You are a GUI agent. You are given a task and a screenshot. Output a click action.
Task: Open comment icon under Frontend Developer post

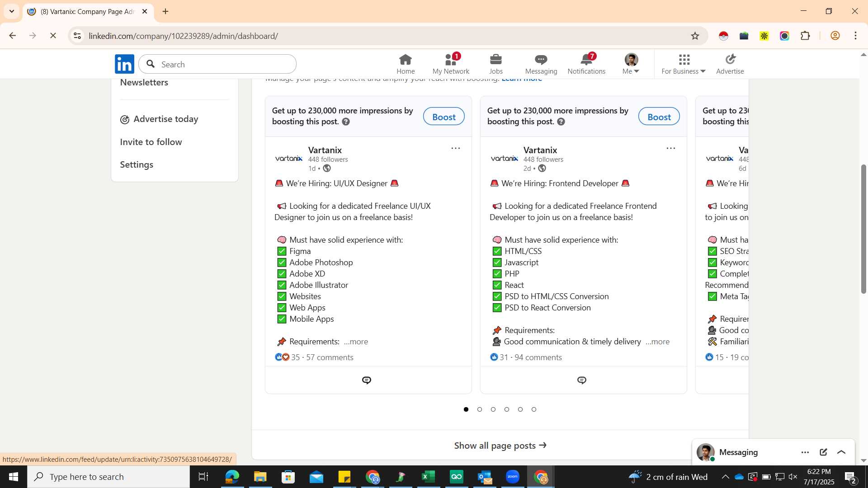pyautogui.click(x=582, y=380)
